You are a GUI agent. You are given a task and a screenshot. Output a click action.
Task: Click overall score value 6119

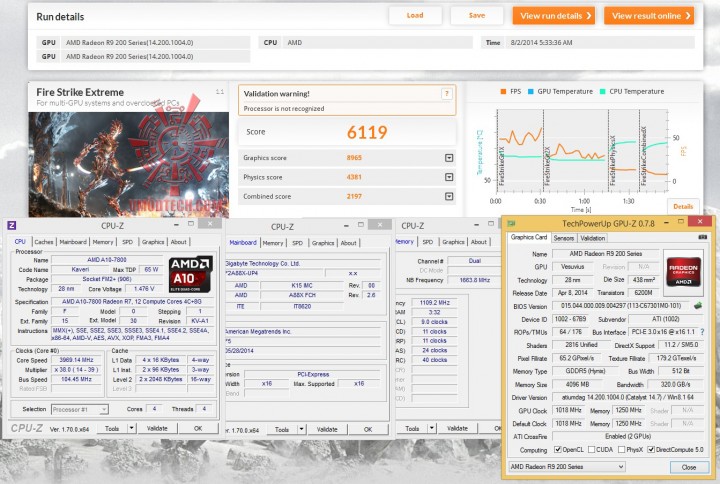pos(367,132)
